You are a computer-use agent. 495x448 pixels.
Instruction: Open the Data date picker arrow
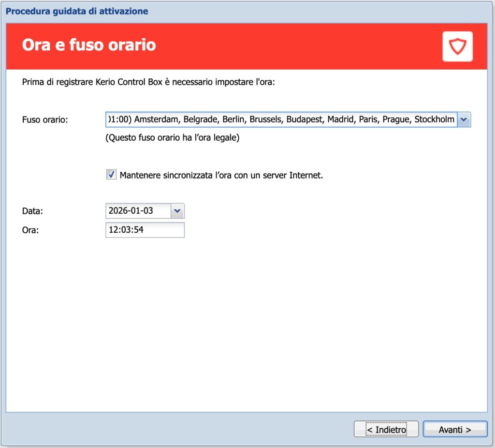177,211
